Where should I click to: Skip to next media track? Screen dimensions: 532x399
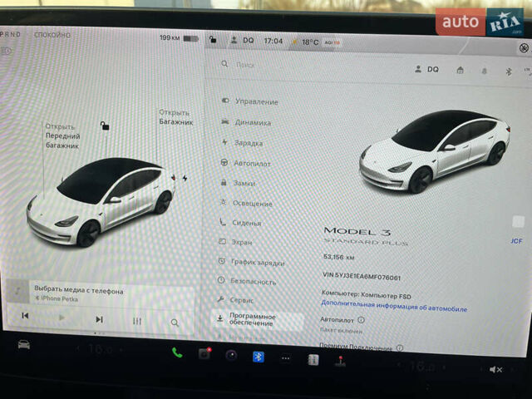click(99, 319)
